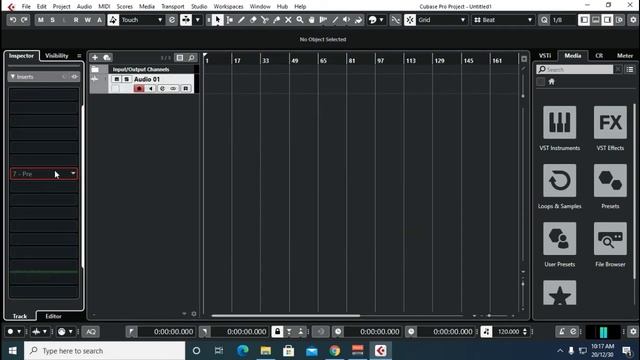Select the Line tool
Viewport: 640px width, 360px height.
point(335,20)
